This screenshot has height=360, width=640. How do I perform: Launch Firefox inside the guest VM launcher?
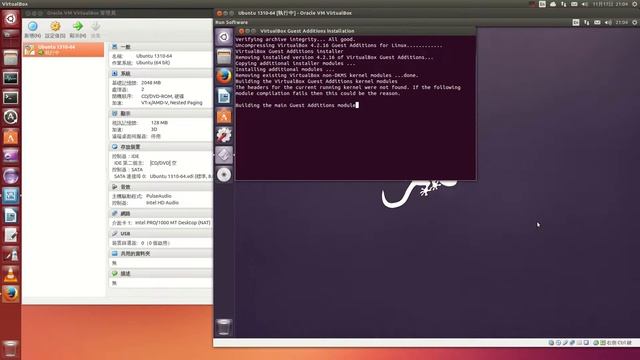point(224,76)
